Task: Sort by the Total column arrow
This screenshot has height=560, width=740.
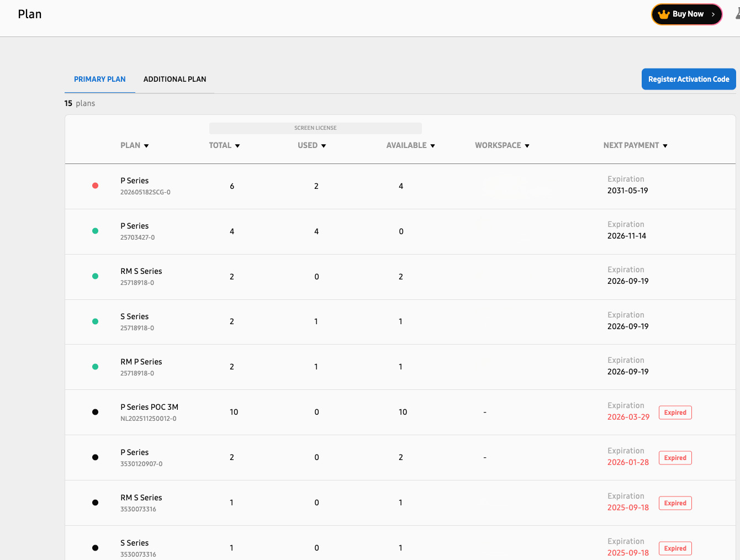Action: 237,146
